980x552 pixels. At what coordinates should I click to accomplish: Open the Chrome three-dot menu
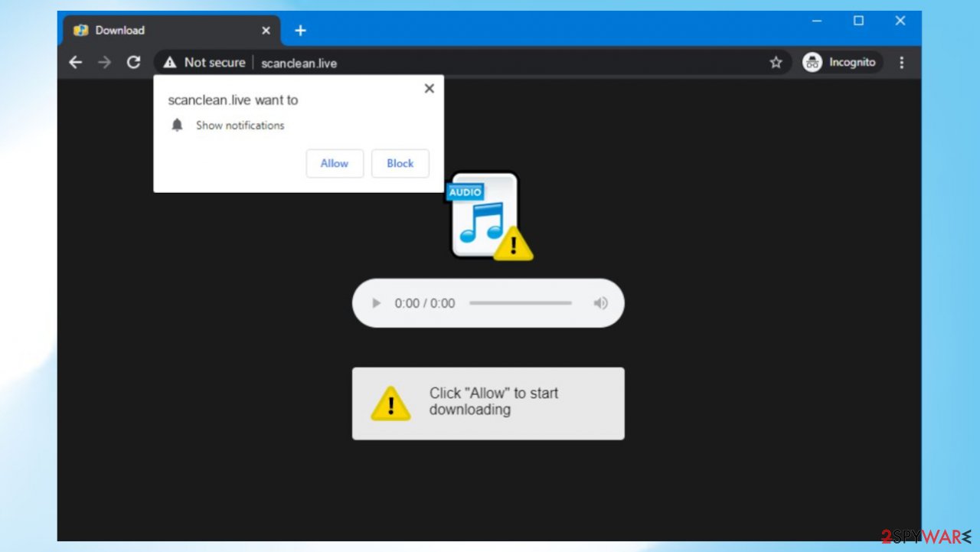tap(902, 62)
